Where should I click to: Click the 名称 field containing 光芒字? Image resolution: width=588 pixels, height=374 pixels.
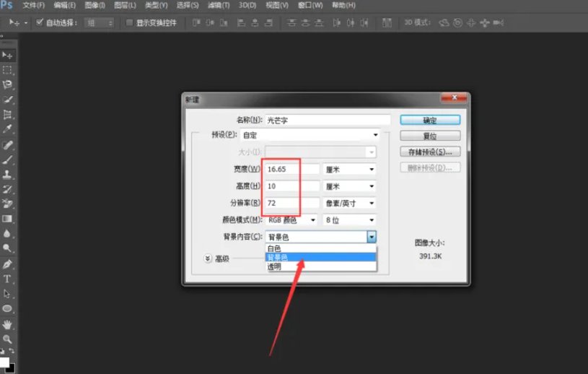tap(328, 120)
